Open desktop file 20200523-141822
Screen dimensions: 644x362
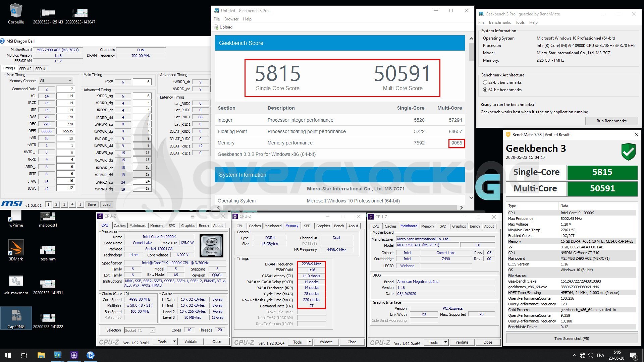(x=48, y=320)
